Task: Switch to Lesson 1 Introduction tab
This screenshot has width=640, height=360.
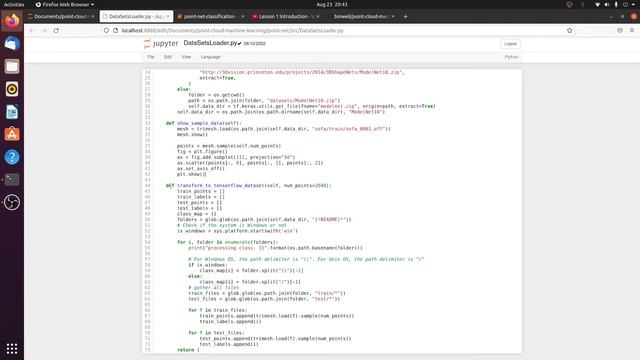Action: coord(285,17)
